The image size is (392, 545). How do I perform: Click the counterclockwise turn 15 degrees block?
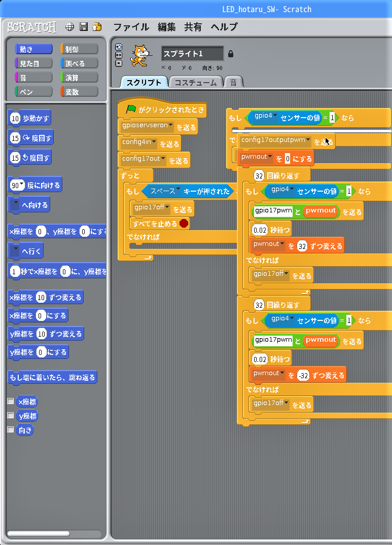click(x=29, y=158)
